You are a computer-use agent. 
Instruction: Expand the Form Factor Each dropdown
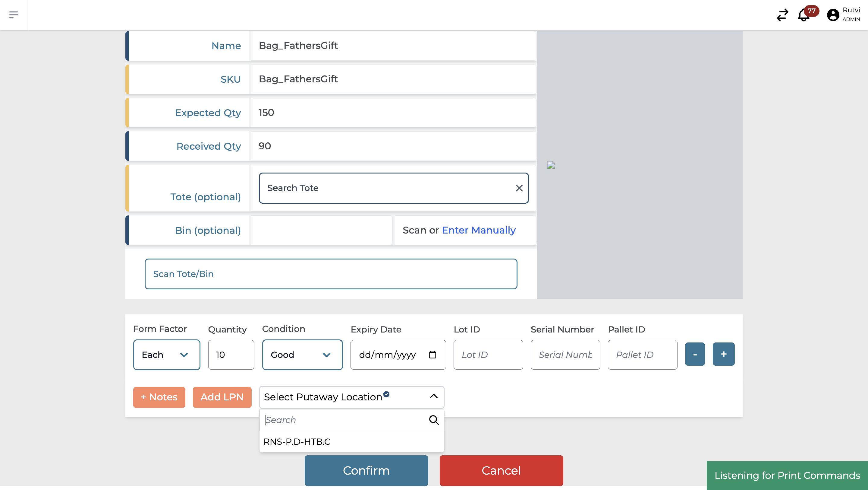point(166,355)
